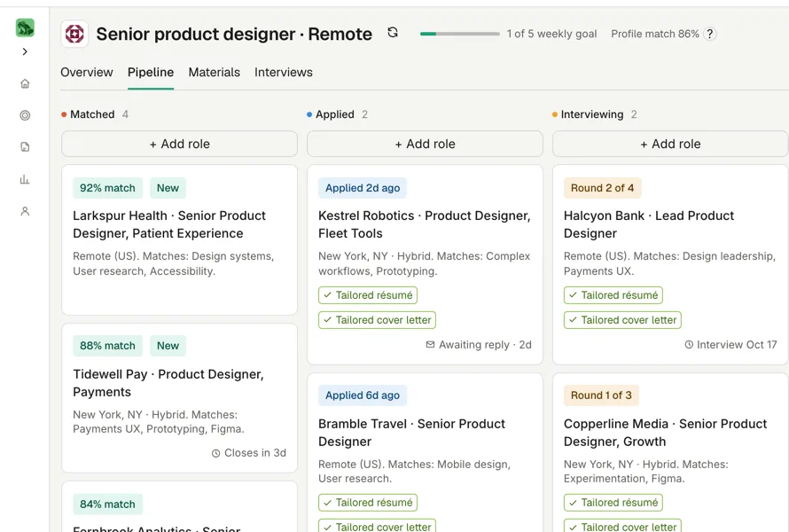
Task: Click the clock icon beside Closes in 3d
Action: (216, 453)
